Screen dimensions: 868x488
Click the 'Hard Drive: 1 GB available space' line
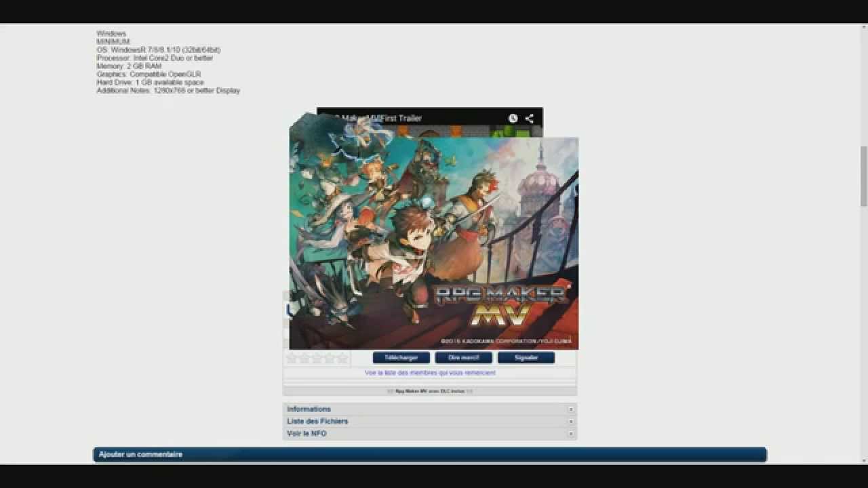pyautogui.click(x=150, y=83)
